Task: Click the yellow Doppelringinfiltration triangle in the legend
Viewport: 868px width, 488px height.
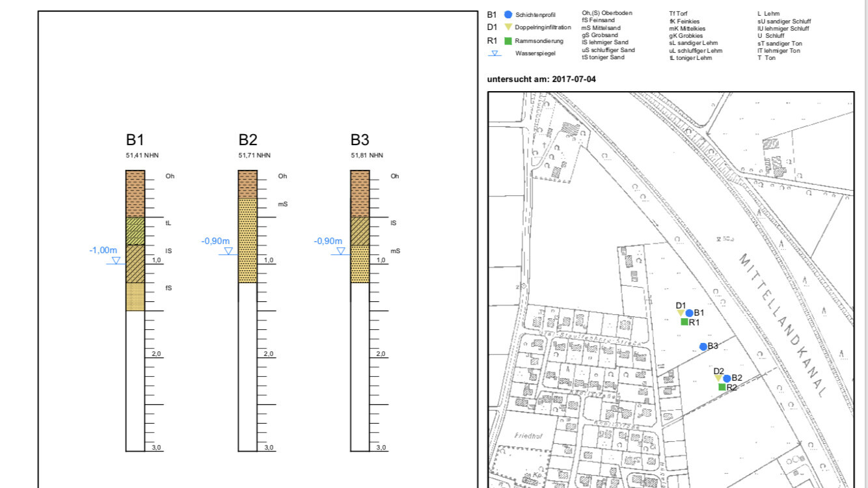Action: click(x=508, y=27)
